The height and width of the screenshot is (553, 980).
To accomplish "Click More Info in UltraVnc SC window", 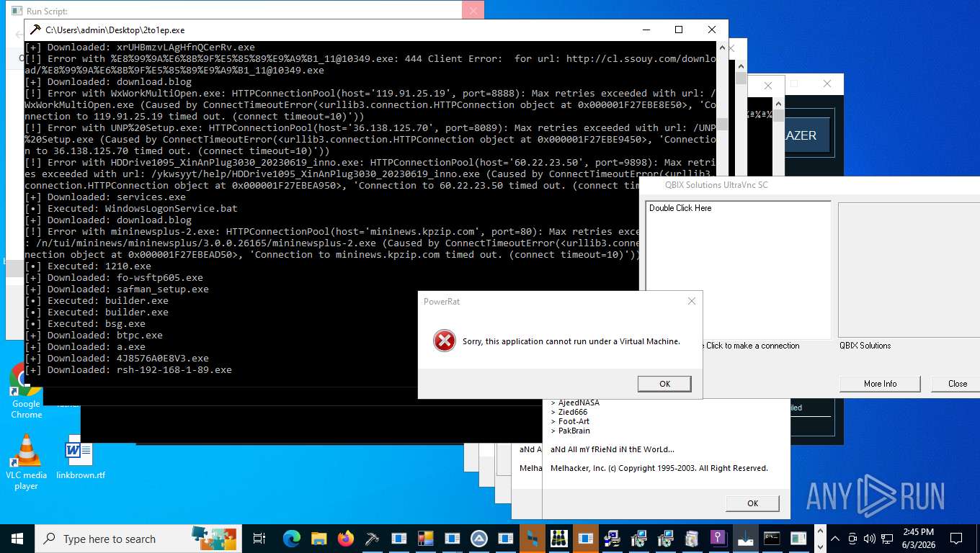I will [880, 384].
